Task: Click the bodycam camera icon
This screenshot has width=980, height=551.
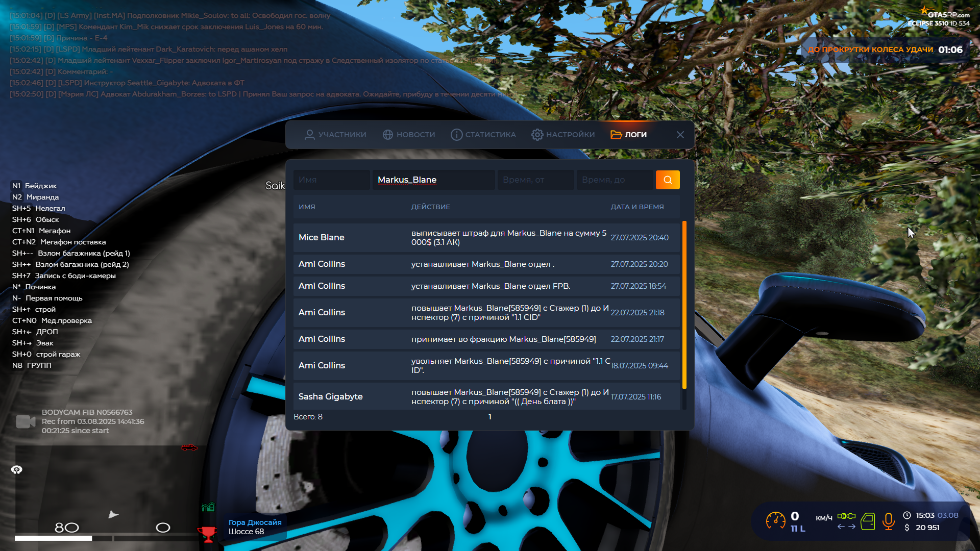Action: point(26,421)
